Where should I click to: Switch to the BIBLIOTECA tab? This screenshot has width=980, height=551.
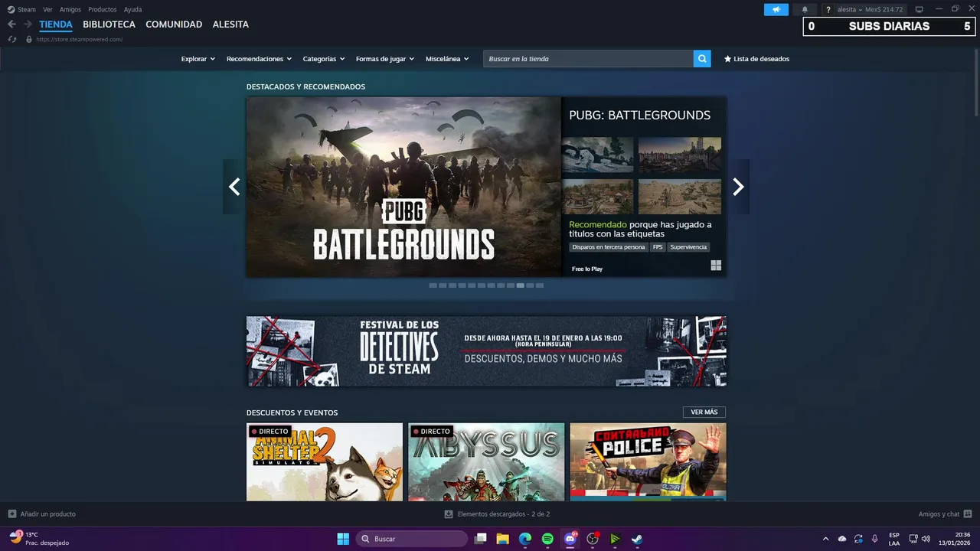(109, 24)
